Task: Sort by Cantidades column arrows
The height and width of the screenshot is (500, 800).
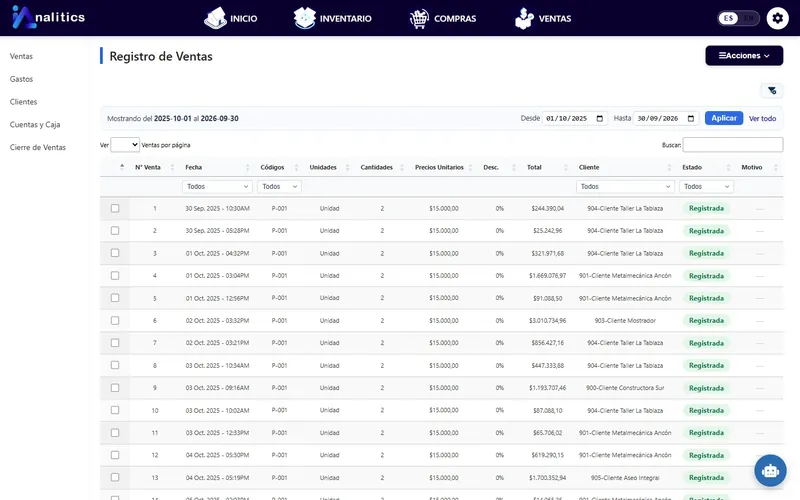Action: click(x=402, y=167)
